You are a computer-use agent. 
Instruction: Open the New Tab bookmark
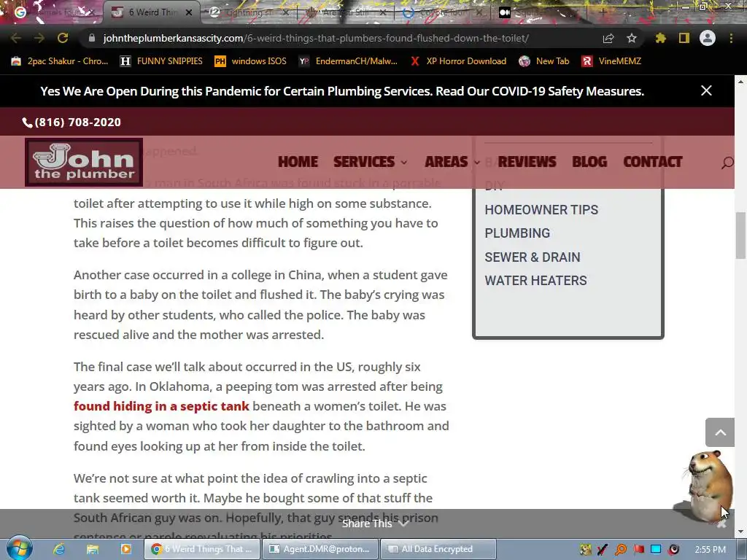tap(544, 61)
